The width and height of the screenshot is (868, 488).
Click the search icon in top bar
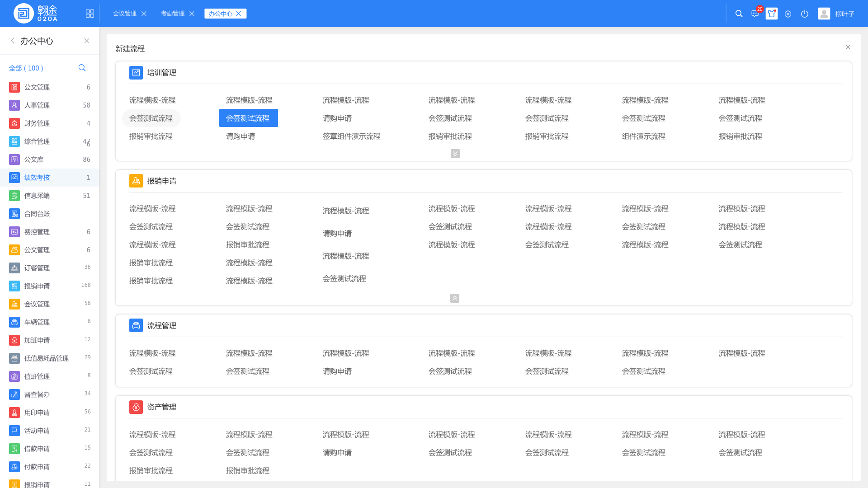739,14
